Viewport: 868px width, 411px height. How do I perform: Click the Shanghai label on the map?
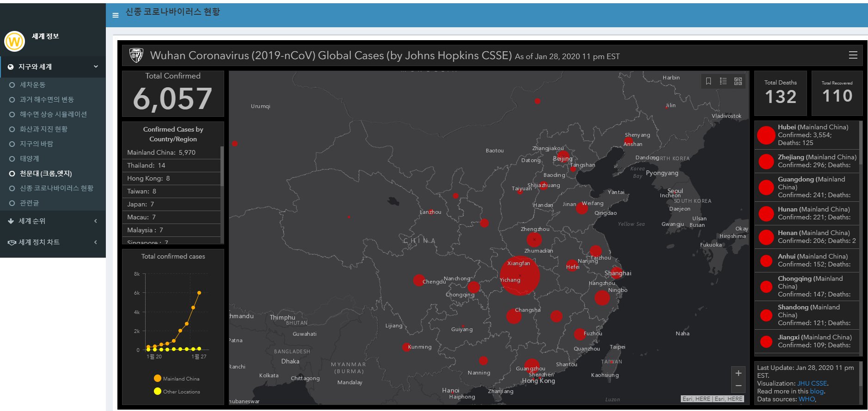[x=618, y=273]
